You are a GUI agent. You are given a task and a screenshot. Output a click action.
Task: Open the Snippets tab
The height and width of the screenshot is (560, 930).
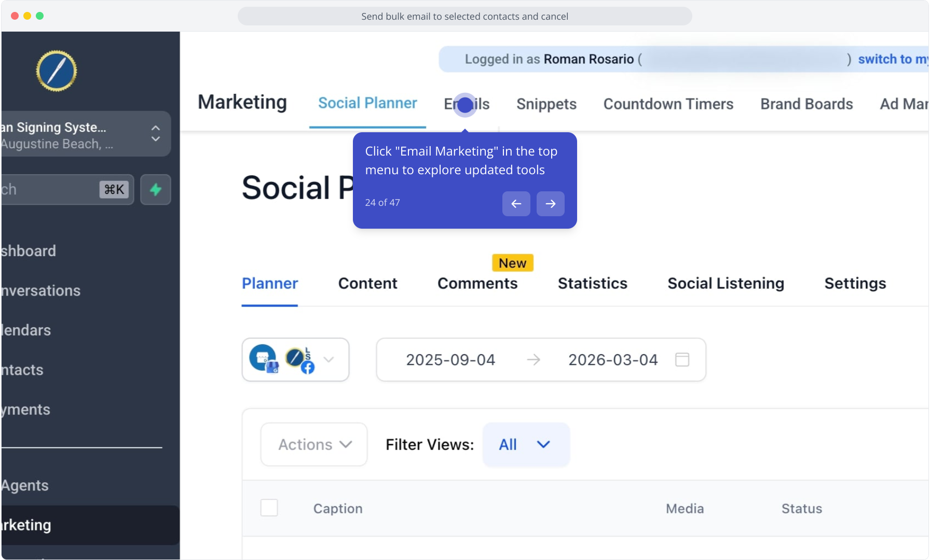point(546,104)
